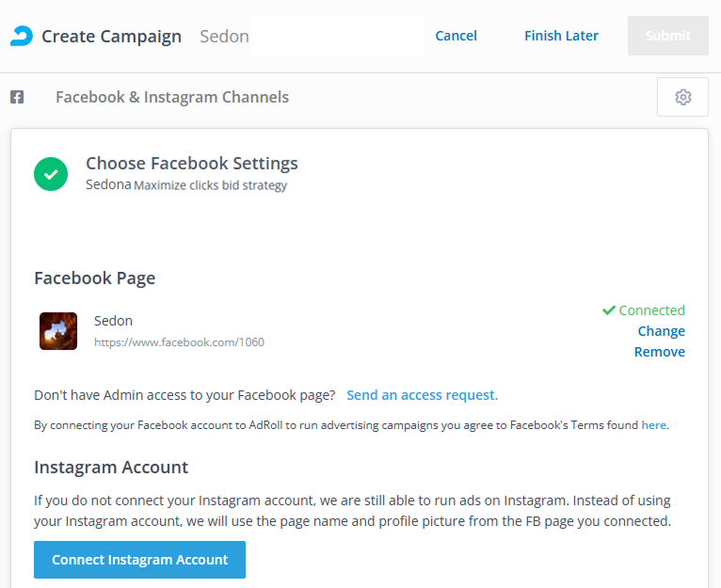This screenshot has width=721, height=588.
Task: Select the Sedon page profile thumbnail
Action: [x=58, y=331]
